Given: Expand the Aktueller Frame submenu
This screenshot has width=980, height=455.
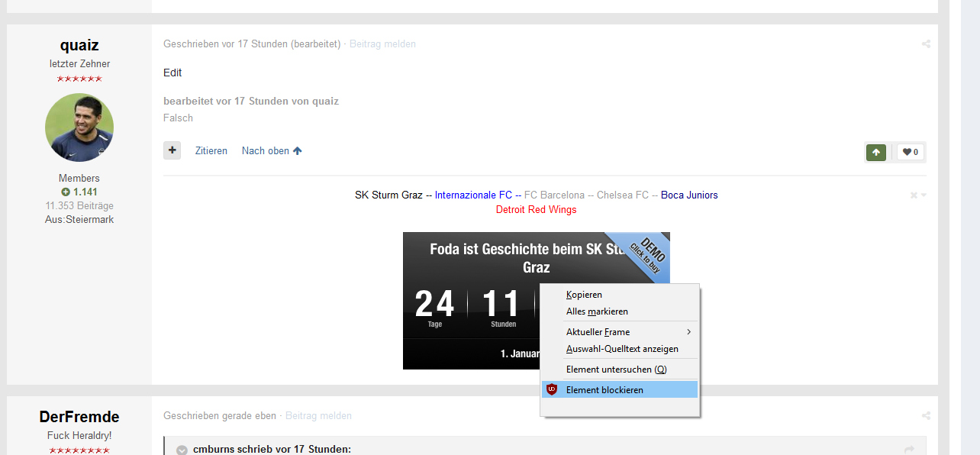Looking at the screenshot, I should (x=620, y=332).
